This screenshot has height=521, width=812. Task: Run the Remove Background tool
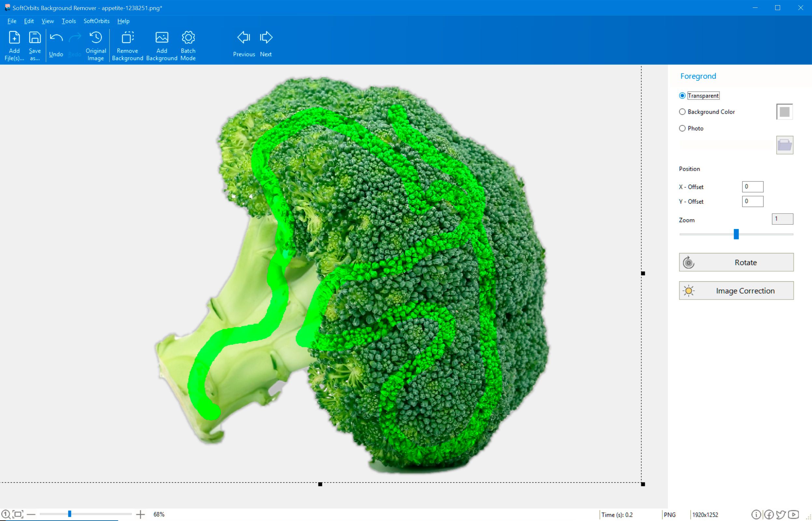pyautogui.click(x=127, y=45)
